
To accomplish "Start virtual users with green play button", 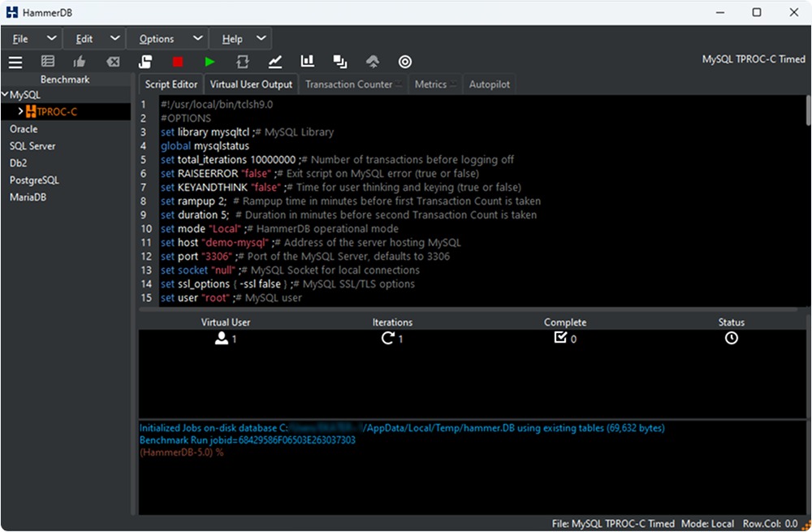I will coord(209,62).
